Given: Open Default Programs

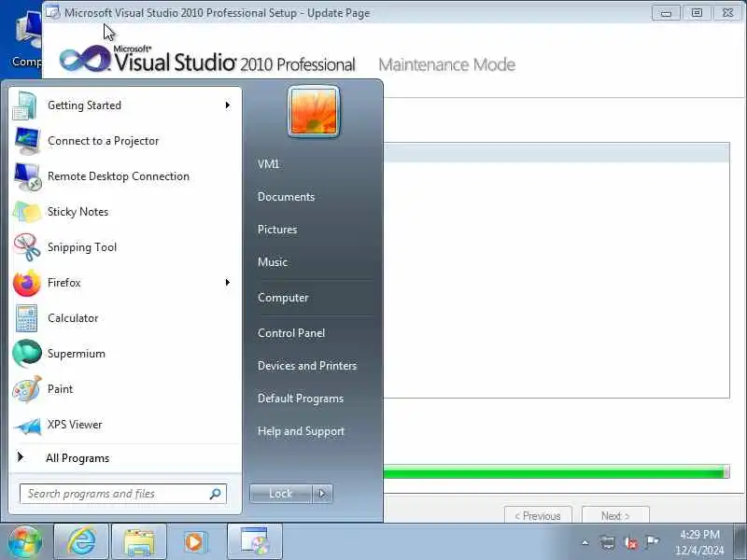Looking at the screenshot, I should pos(300,399).
